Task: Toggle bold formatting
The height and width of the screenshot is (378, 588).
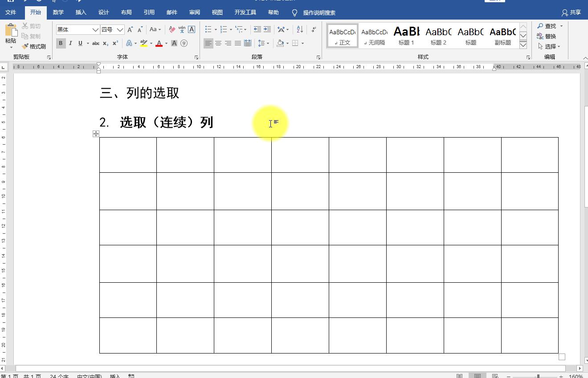Action: [x=61, y=43]
